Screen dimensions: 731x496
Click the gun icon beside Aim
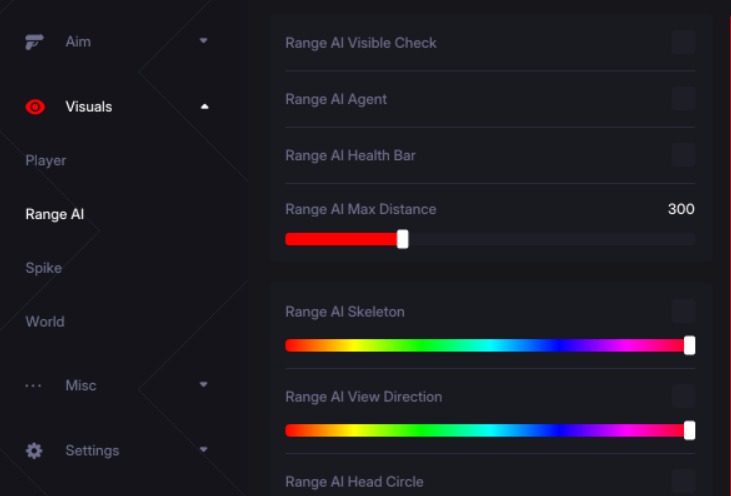[x=34, y=41]
